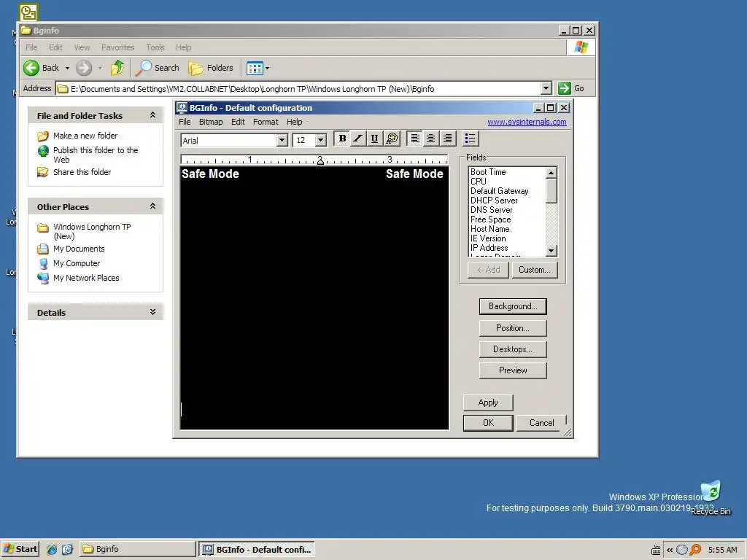Click Cancel in BGInfo dialog
The image size is (747, 560).
[542, 423]
